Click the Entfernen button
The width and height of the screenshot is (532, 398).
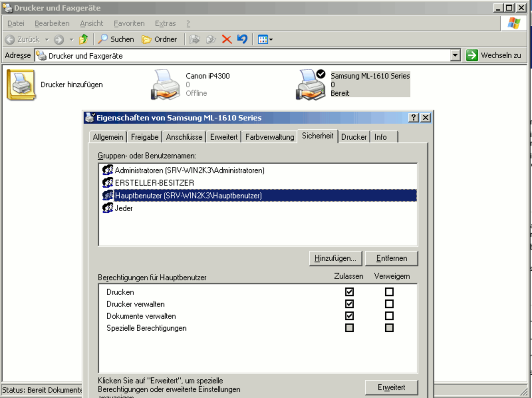(392, 258)
